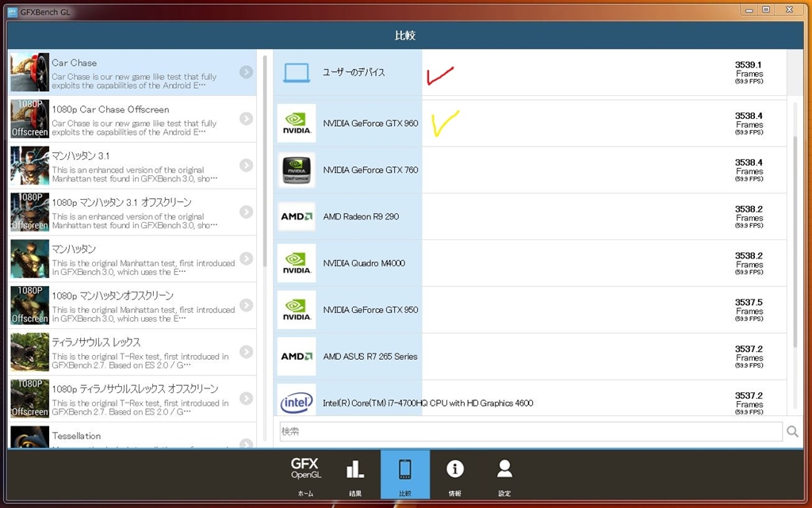
Task: Click 1080p マンハッタンオフスクリーン thumbnail
Action: pyautogui.click(x=29, y=305)
